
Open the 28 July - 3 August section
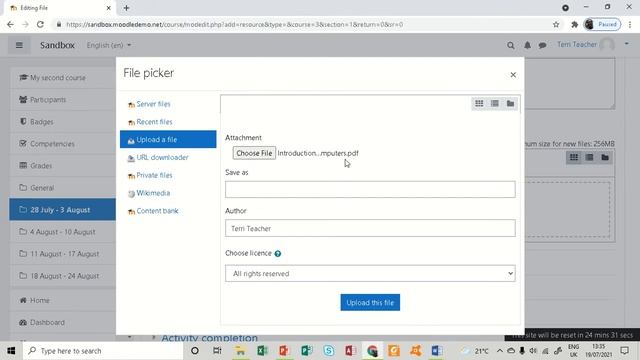pos(63,210)
